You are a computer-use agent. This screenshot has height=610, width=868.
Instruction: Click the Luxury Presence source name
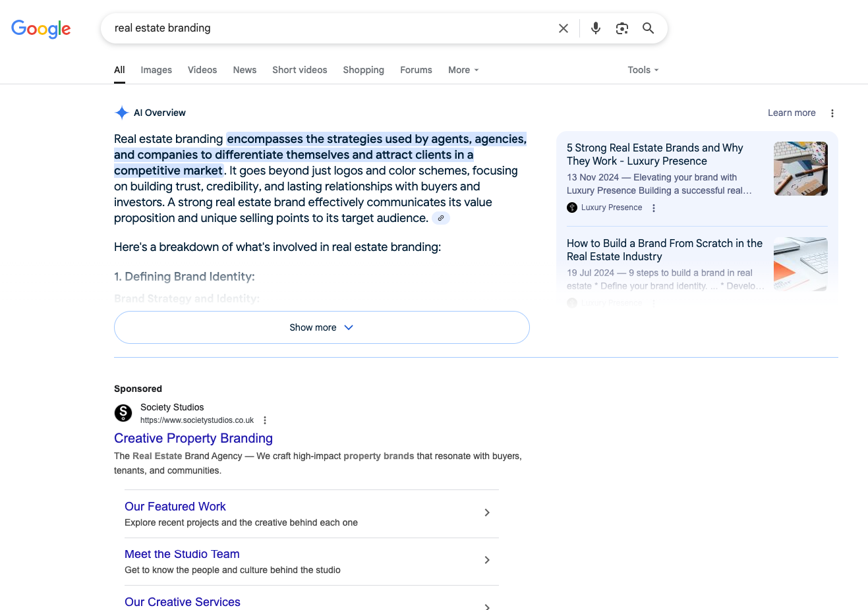tap(612, 208)
